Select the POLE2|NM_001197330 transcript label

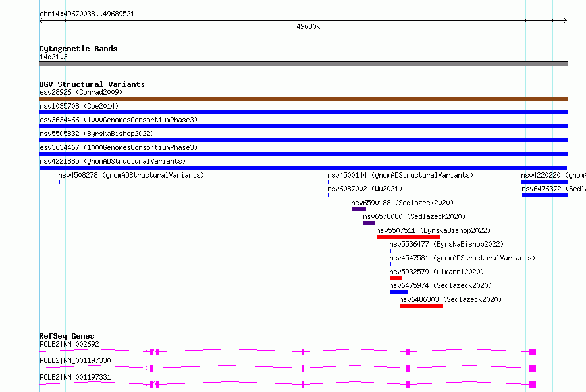[x=75, y=360]
